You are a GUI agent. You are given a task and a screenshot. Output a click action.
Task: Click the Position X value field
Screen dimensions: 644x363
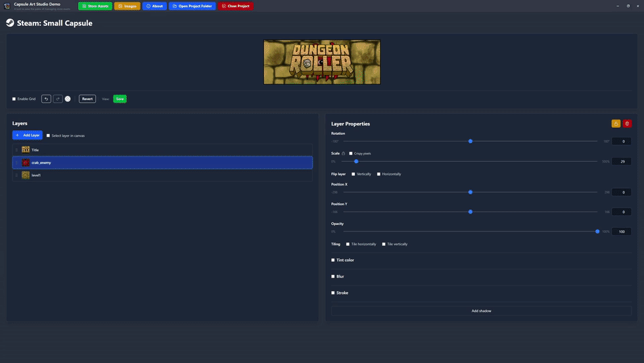(622, 192)
